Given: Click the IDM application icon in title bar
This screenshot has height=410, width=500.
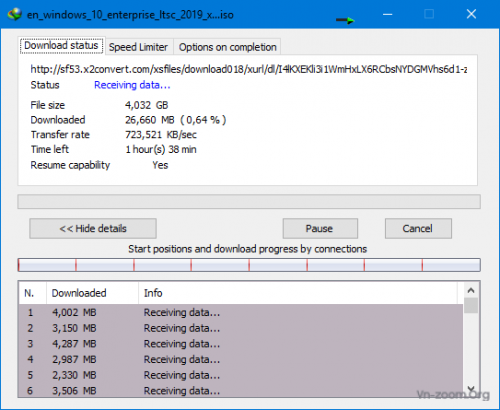Looking at the screenshot, I should click(14, 14).
